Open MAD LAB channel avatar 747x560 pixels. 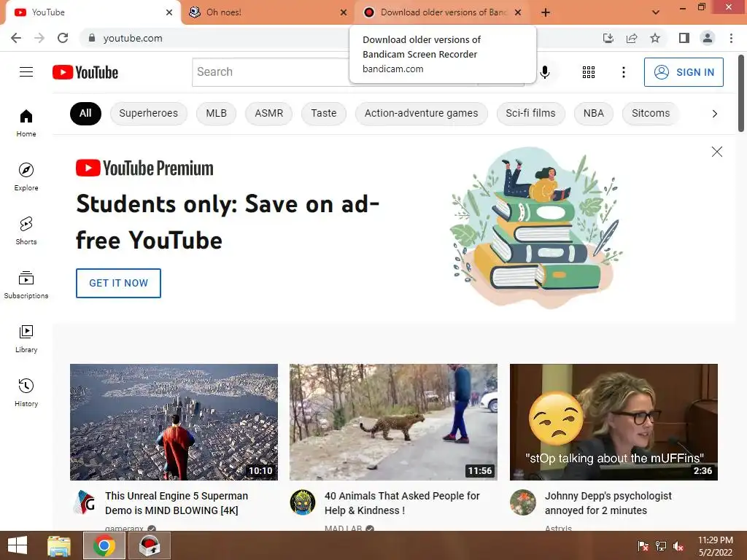pyautogui.click(x=303, y=502)
